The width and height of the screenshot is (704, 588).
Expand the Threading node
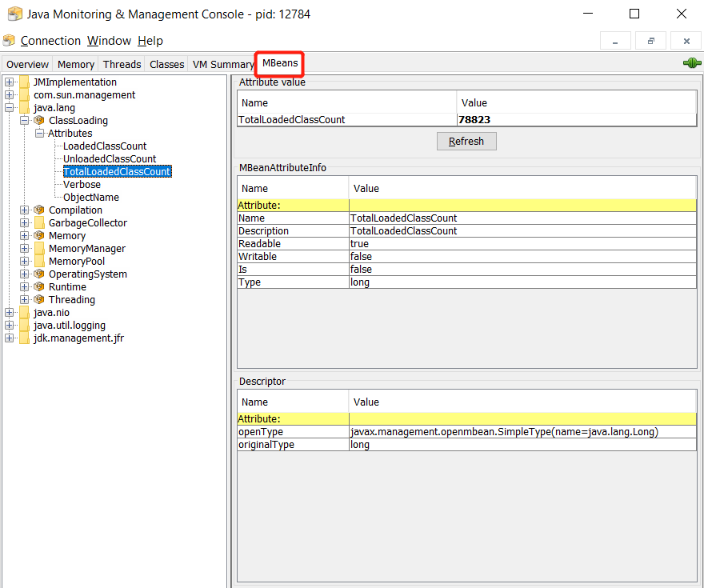[x=25, y=299]
